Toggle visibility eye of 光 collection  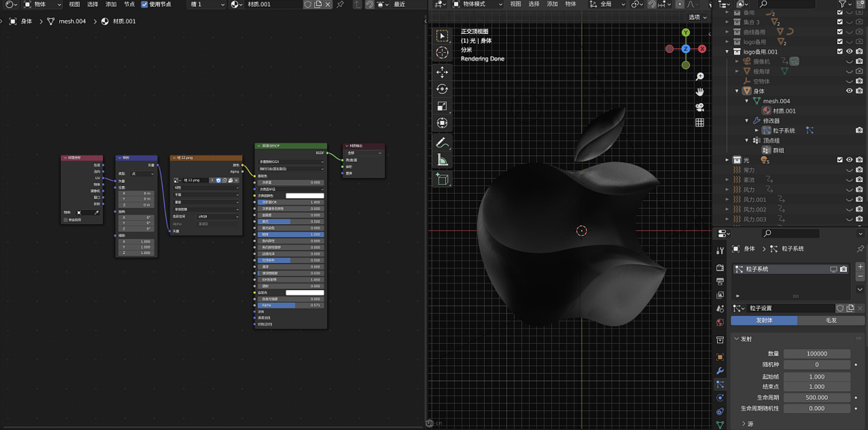[849, 160]
